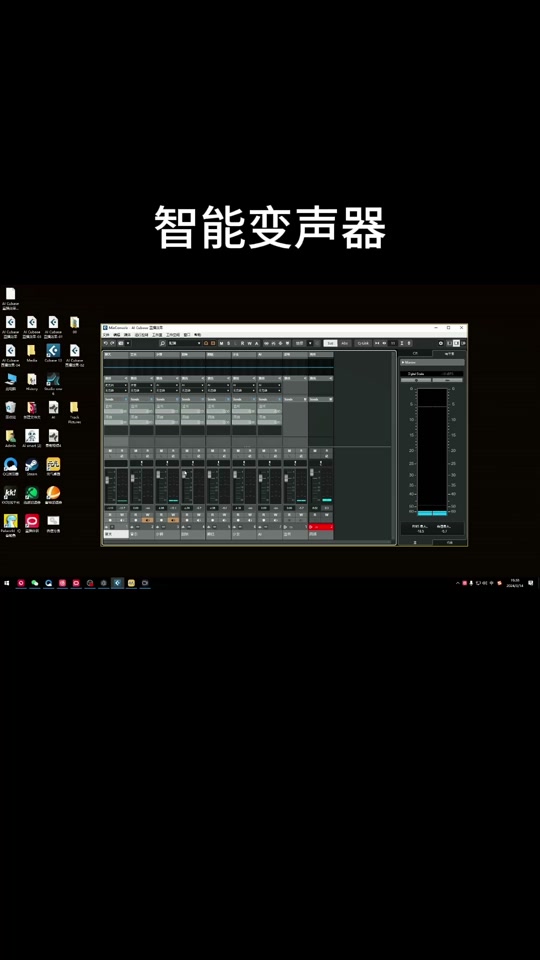Select the red highlighted channel 9 strip

(x=321, y=527)
